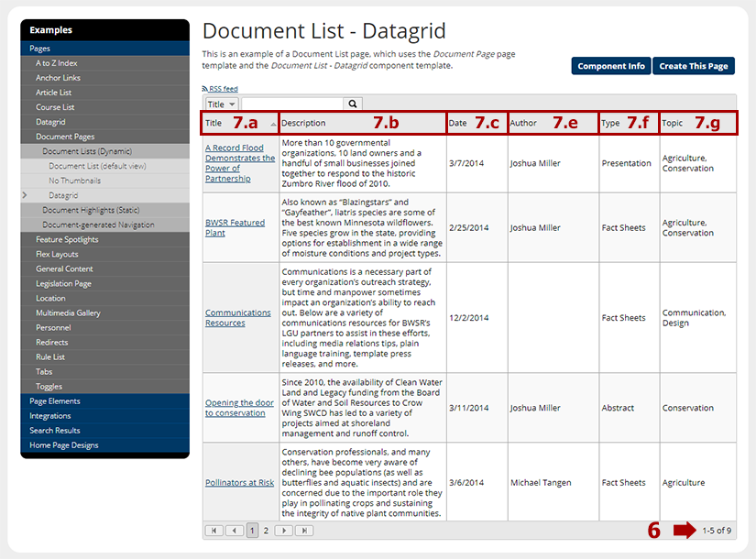
Task: Expand the Integrations sidebar section
Action: 50,416
